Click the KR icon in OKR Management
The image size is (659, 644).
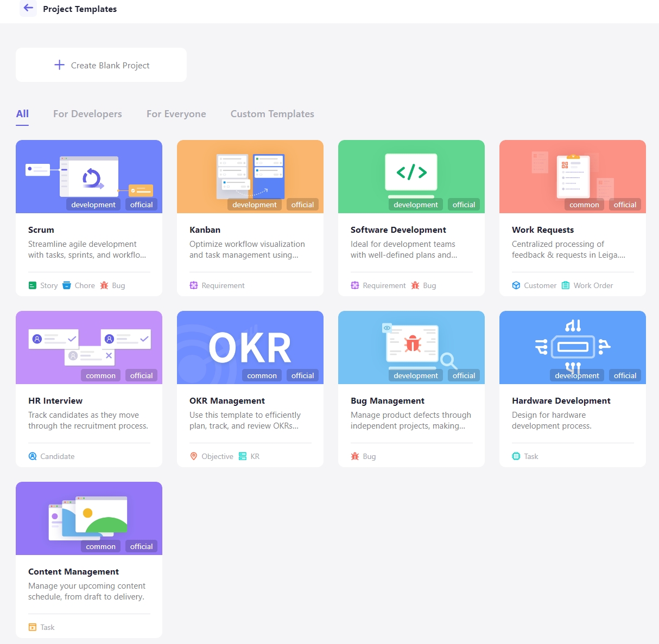pyautogui.click(x=243, y=456)
